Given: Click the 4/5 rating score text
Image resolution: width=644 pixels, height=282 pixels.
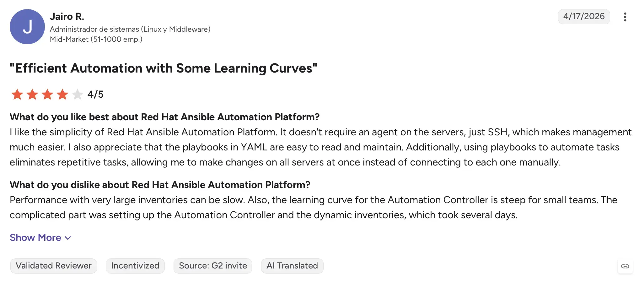Looking at the screenshot, I should coord(95,94).
